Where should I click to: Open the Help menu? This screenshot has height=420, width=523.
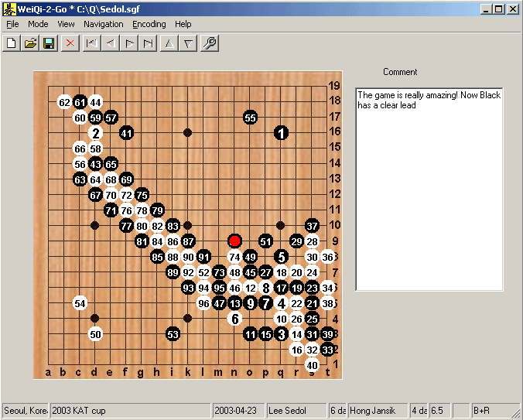183,24
